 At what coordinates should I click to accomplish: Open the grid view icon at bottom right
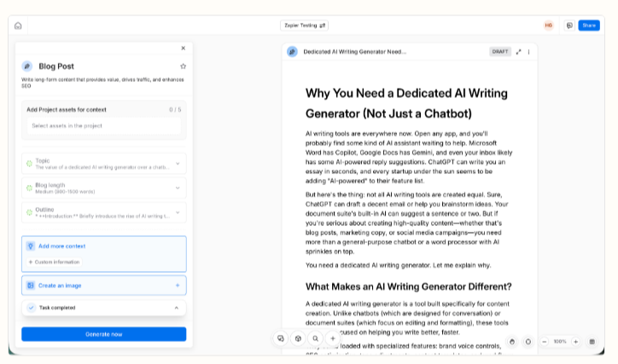pyautogui.click(x=592, y=341)
